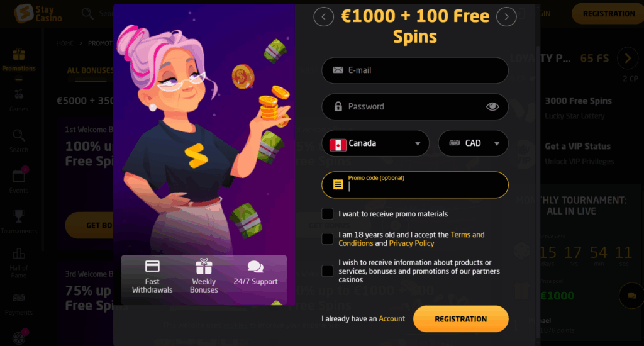Image resolution: width=644 pixels, height=346 pixels.
Task: Open the Events calendar icon
Action: [19, 176]
